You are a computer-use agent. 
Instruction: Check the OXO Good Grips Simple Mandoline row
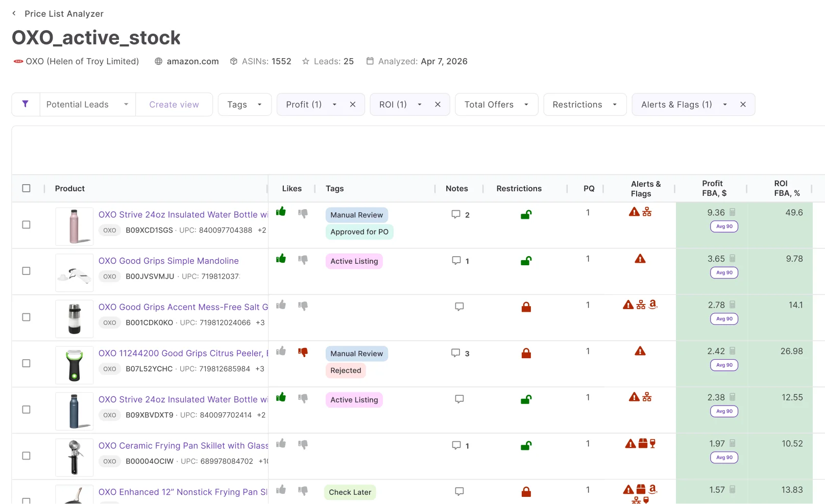pyautogui.click(x=27, y=271)
